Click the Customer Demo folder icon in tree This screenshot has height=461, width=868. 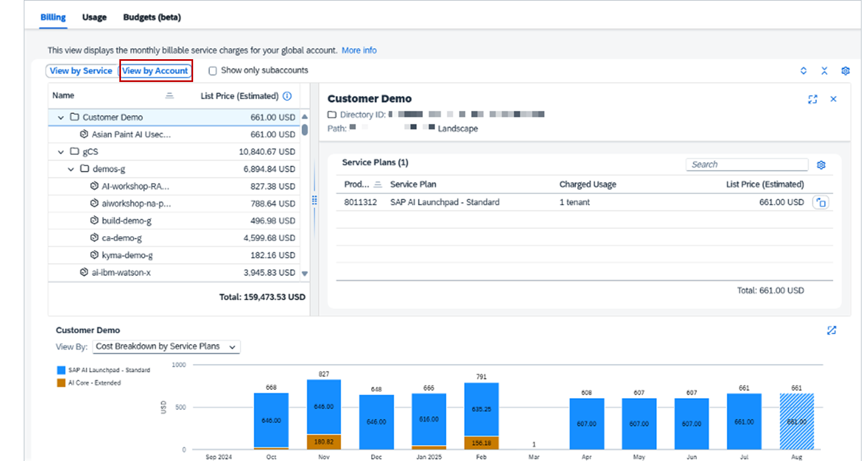74,117
